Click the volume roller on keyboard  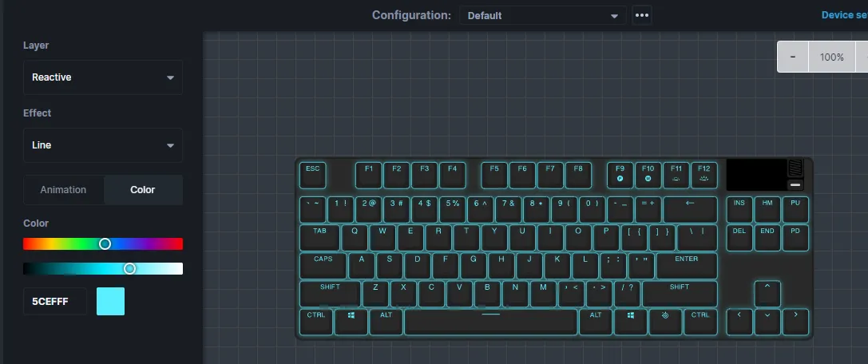pos(795,168)
